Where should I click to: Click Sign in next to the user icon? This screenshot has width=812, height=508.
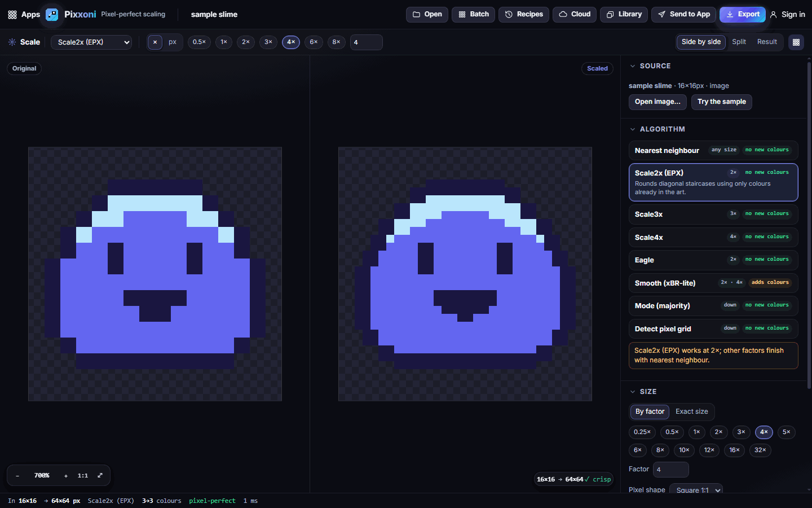(x=788, y=15)
